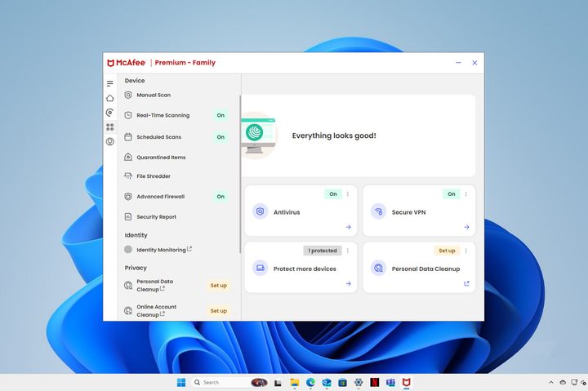Click the Premium - Family title text
The image size is (588, 391).
185,63
